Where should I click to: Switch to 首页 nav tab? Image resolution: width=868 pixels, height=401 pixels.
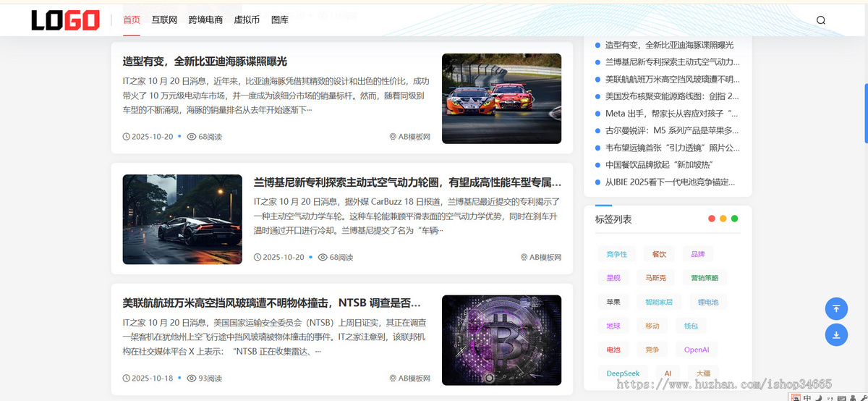(132, 20)
